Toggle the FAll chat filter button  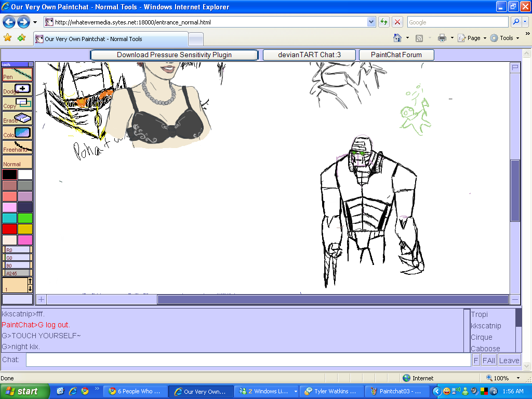point(488,360)
